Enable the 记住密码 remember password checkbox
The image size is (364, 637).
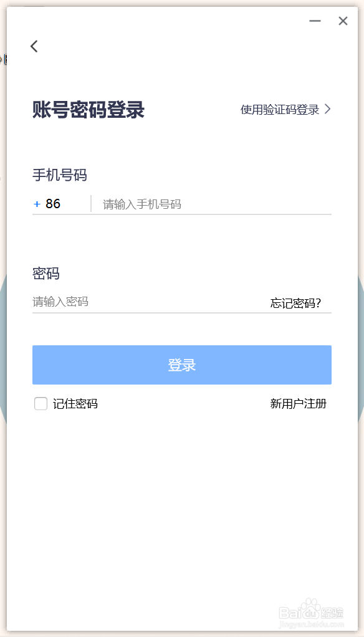point(41,403)
